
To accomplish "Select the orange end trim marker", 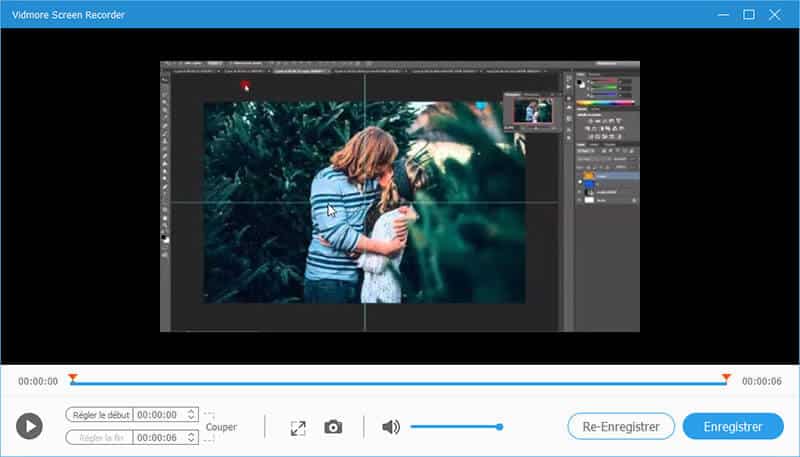I will point(726,378).
